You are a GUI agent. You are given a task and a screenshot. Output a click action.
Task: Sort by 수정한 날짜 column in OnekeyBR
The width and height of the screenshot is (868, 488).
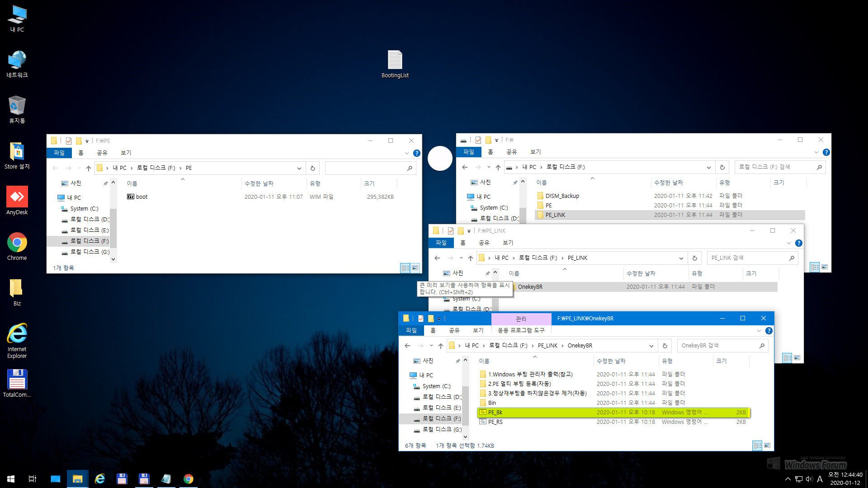626,361
